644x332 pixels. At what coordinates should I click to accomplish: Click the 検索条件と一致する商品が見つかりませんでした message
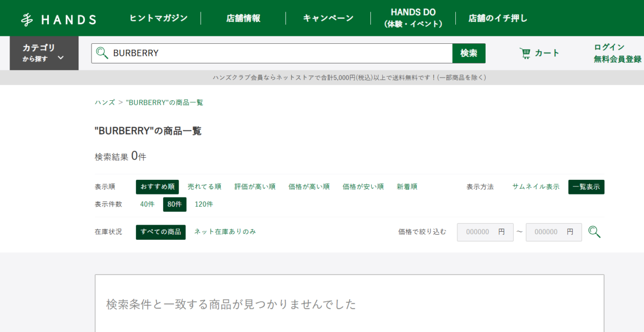[231, 304]
